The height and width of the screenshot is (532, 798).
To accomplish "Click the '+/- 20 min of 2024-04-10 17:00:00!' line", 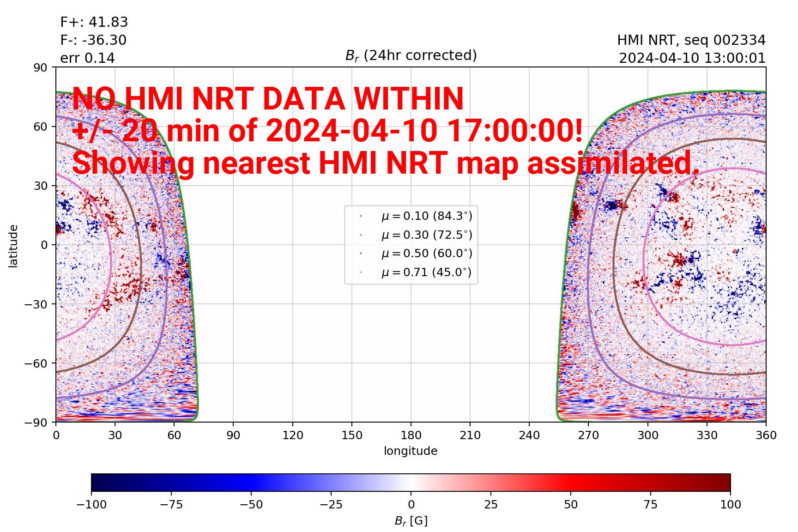I will 327,131.
